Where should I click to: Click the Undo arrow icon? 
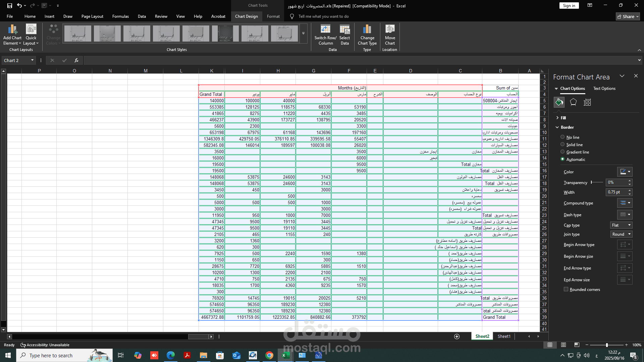click(x=19, y=5)
